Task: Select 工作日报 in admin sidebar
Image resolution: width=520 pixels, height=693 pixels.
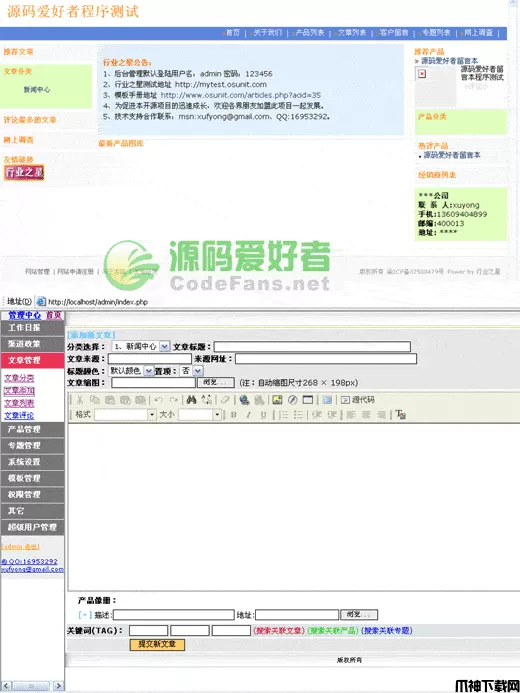Action: 32,328
